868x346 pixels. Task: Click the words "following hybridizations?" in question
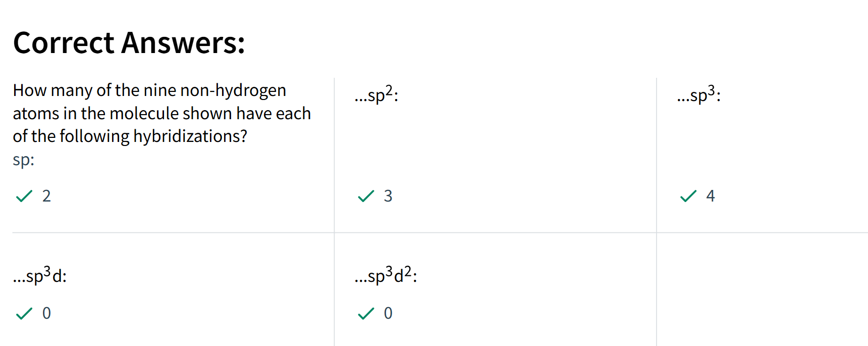(x=153, y=136)
